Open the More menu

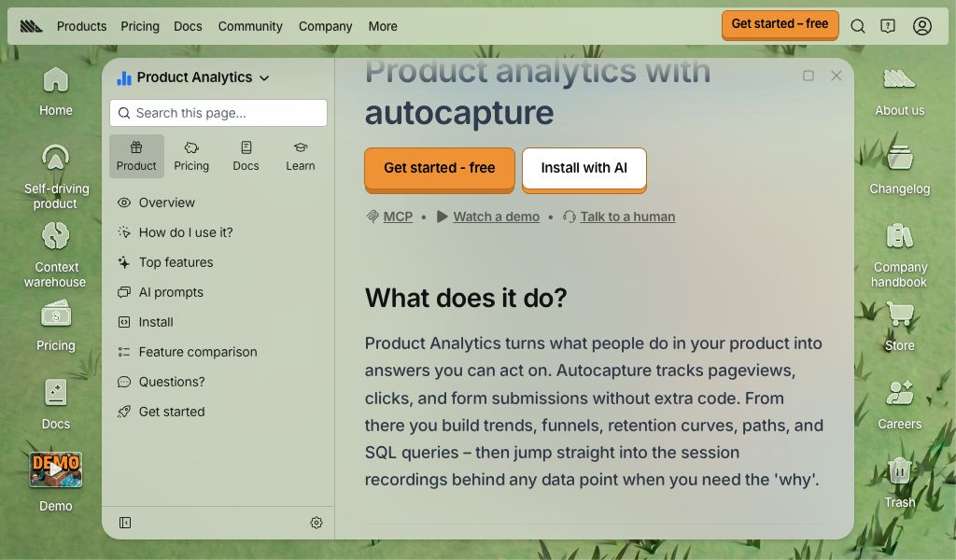(x=383, y=26)
